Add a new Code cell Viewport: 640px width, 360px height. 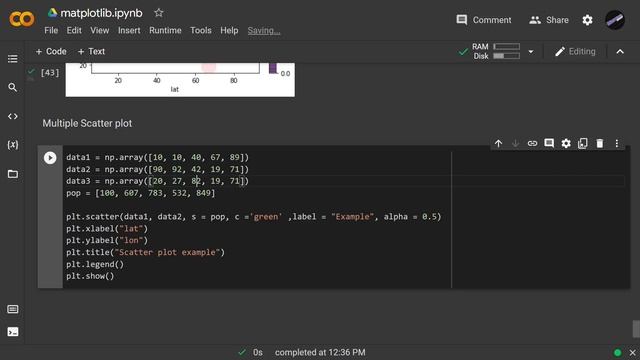point(51,51)
